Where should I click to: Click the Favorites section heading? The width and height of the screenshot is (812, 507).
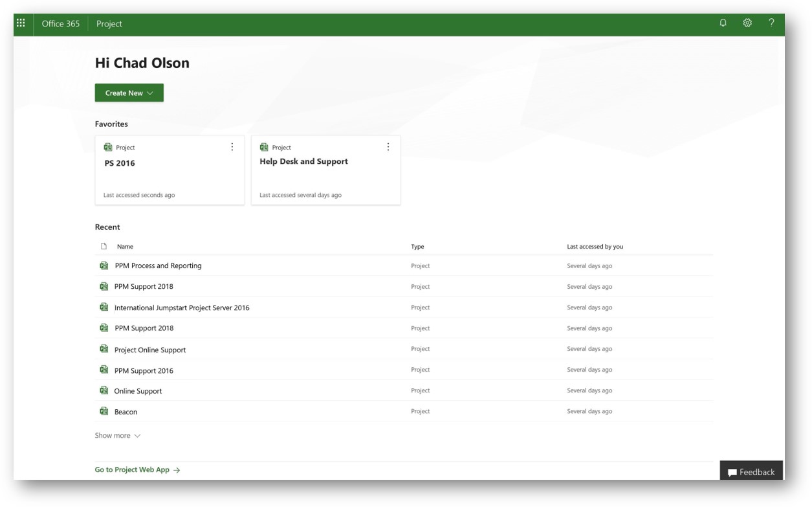tap(111, 124)
